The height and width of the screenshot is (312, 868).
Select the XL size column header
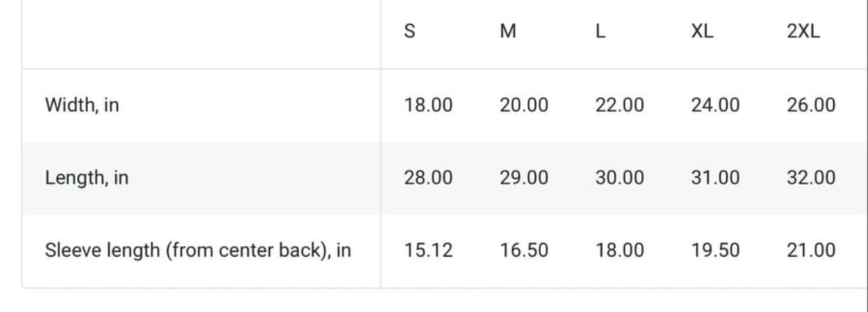702,31
